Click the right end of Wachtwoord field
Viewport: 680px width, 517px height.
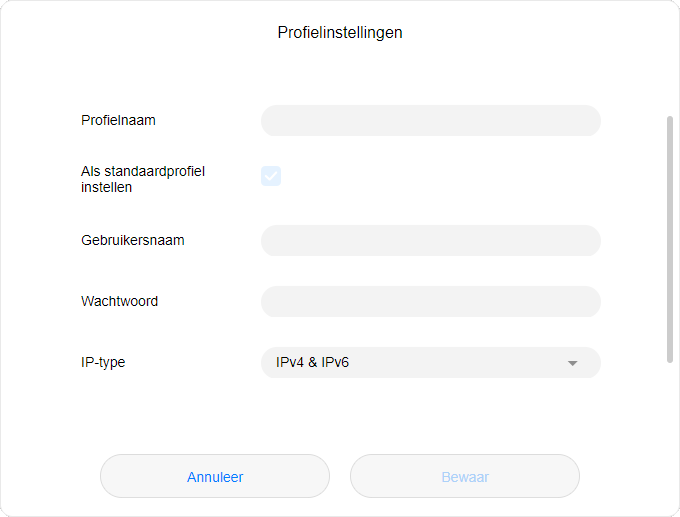point(585,301)
